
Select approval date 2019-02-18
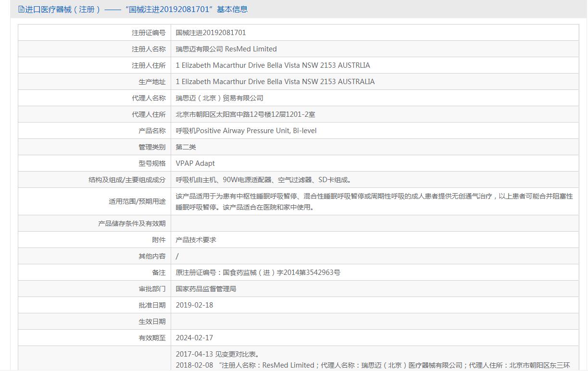(x=194, y=305)
